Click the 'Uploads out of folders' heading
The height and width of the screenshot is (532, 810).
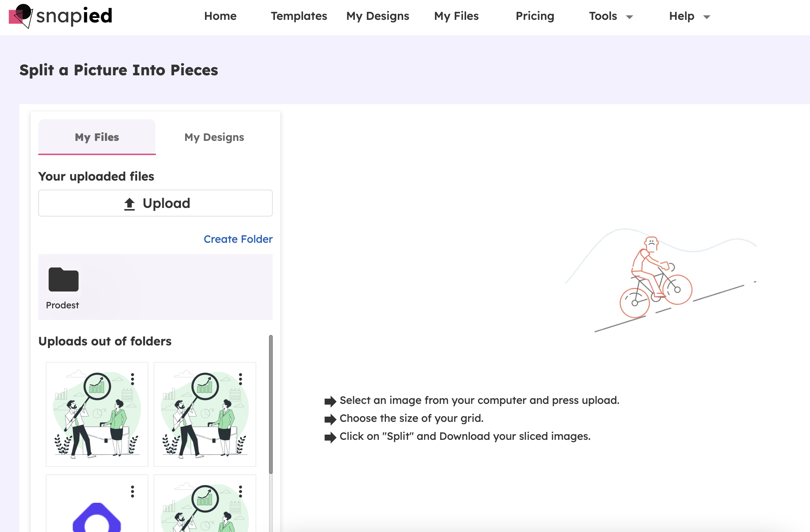105,341
